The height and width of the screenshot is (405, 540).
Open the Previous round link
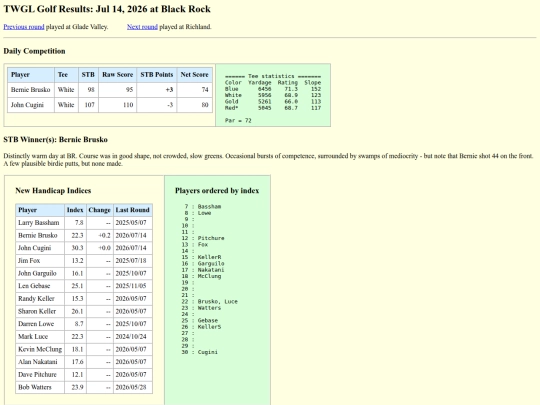pyautogui.click(x=24, y=27)
